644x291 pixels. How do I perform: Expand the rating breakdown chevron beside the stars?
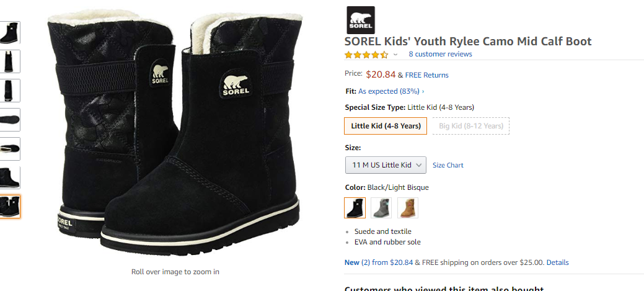point(395,55)
